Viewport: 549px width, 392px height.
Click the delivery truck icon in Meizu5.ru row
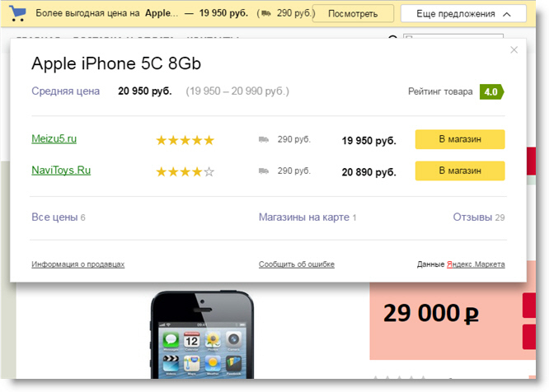coord(264,140)
